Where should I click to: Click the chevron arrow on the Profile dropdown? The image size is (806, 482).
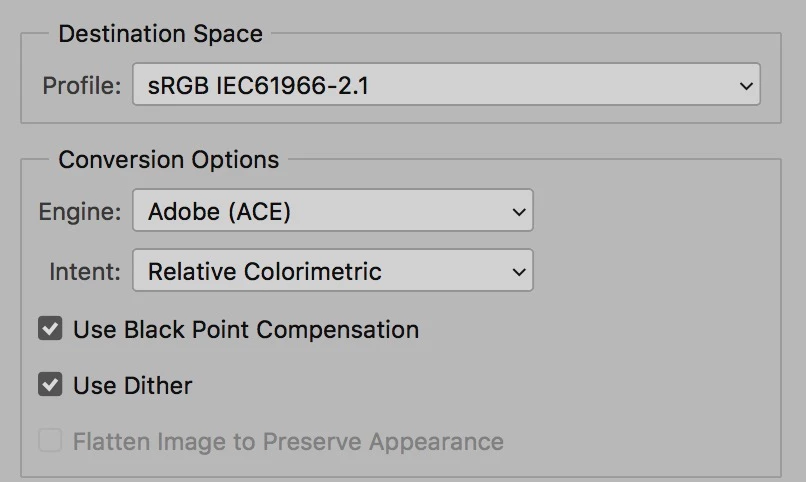[x=746, y=86]
